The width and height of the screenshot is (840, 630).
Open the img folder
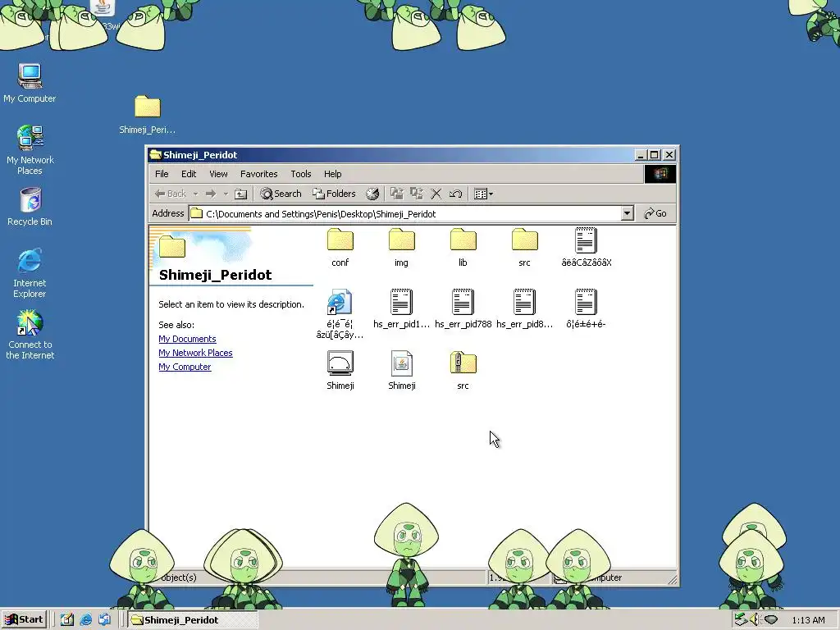coord(401,240)
